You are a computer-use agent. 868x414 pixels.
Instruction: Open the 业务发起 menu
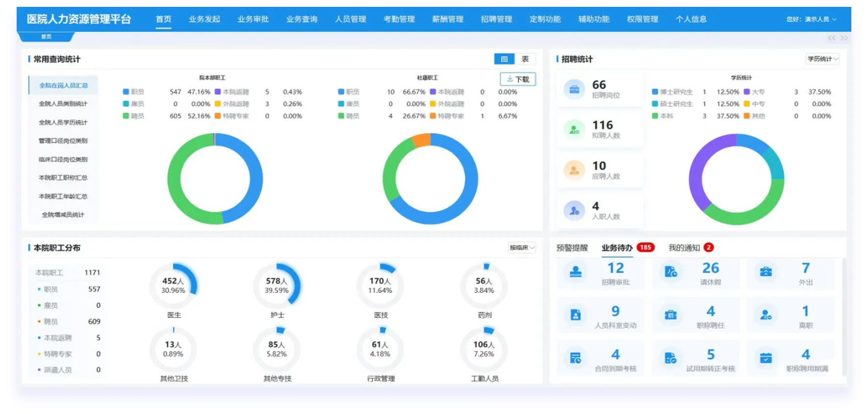tap(204, 19)
